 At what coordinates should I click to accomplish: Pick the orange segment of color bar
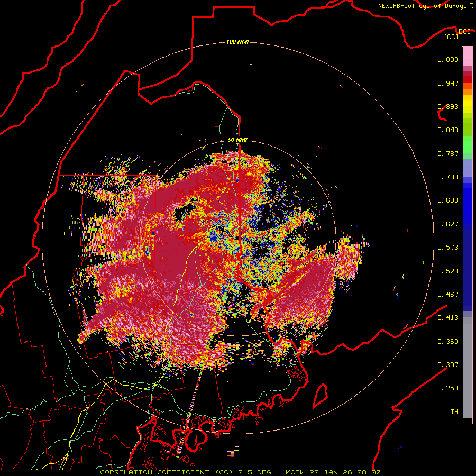(467, 91)
